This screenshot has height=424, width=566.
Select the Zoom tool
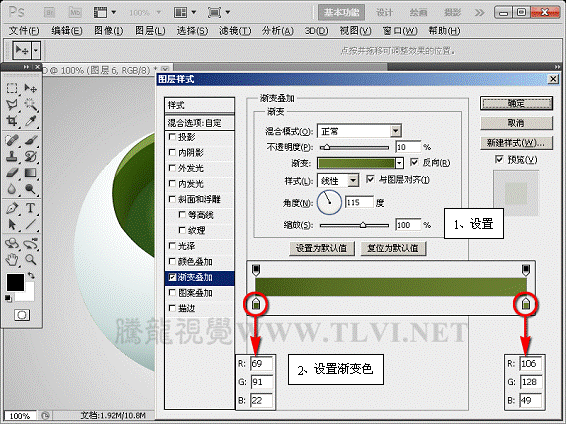pos(31,259)
